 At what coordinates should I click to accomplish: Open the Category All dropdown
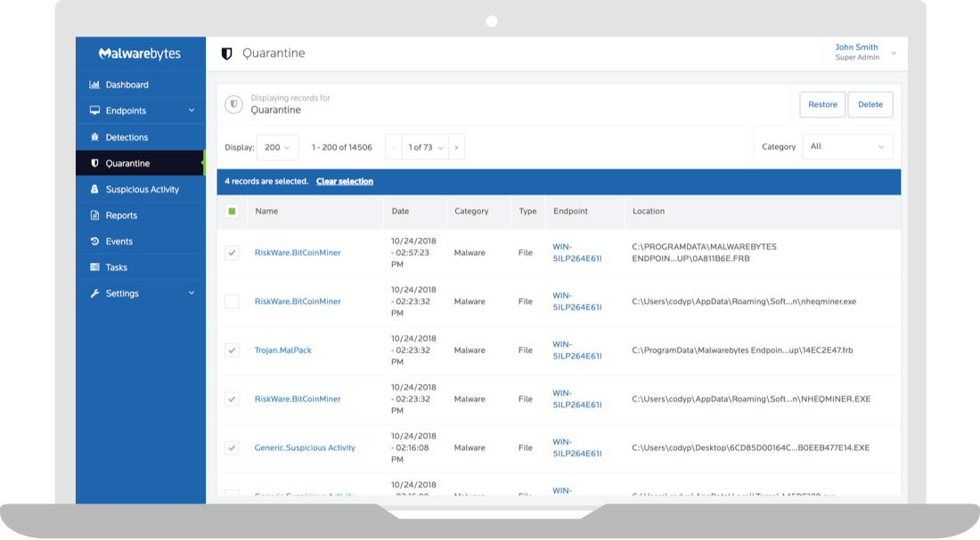click(x=847, y=147)
